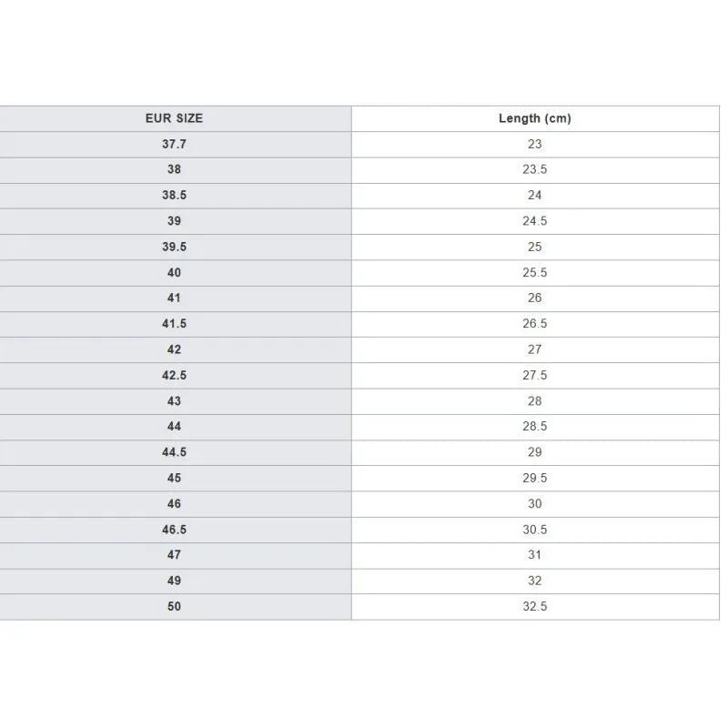
Task: Click the 26.5 length value
Action: (535, 324)
